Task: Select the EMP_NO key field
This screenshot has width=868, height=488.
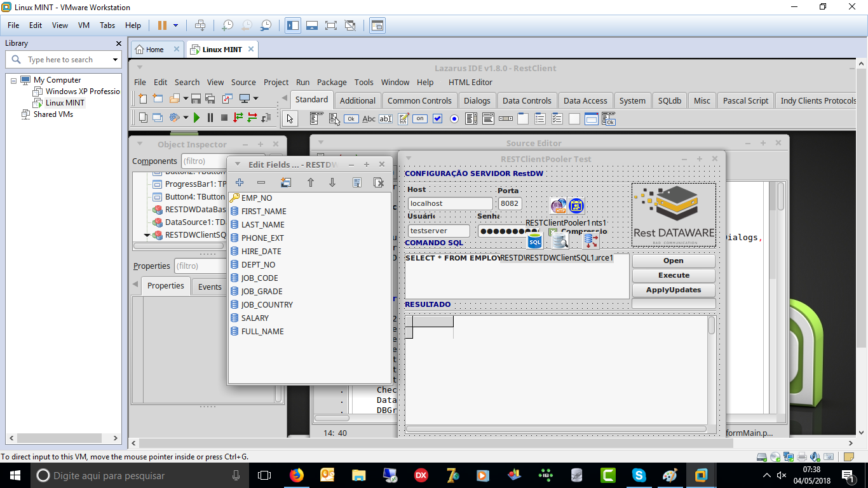Action: (x=257, y=198)
